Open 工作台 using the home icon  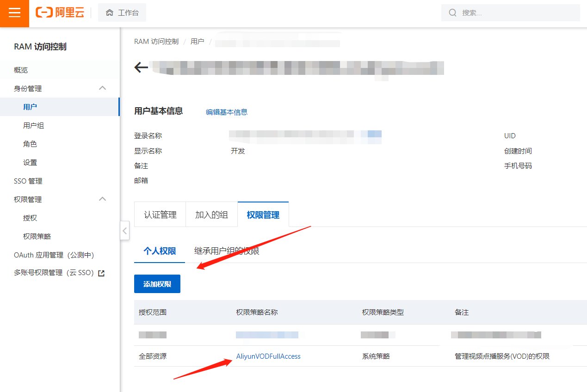tap(122, 12)
